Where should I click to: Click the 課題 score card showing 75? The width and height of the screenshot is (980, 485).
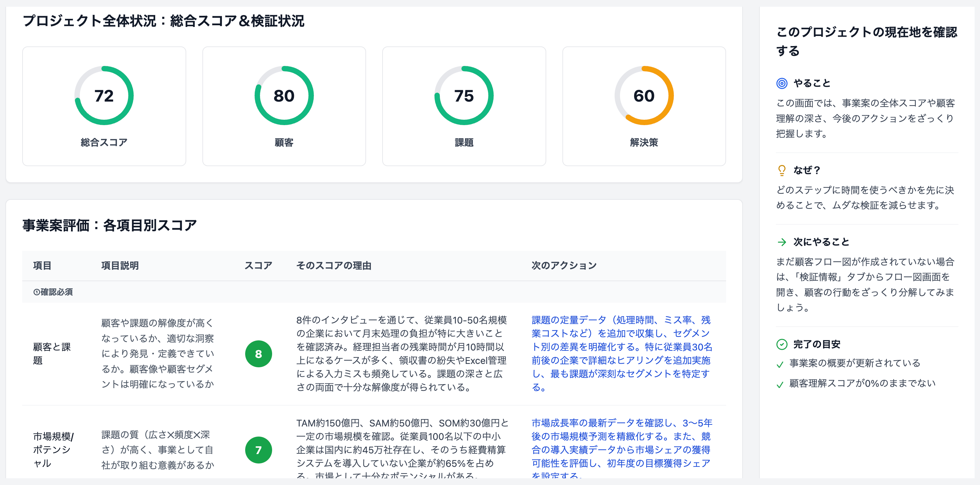click(464, 106)
